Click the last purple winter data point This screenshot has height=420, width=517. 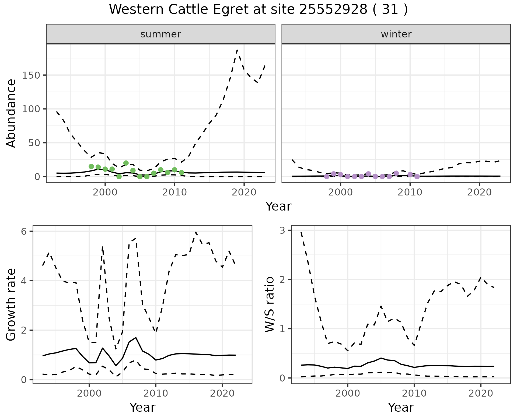pos(417,177)
